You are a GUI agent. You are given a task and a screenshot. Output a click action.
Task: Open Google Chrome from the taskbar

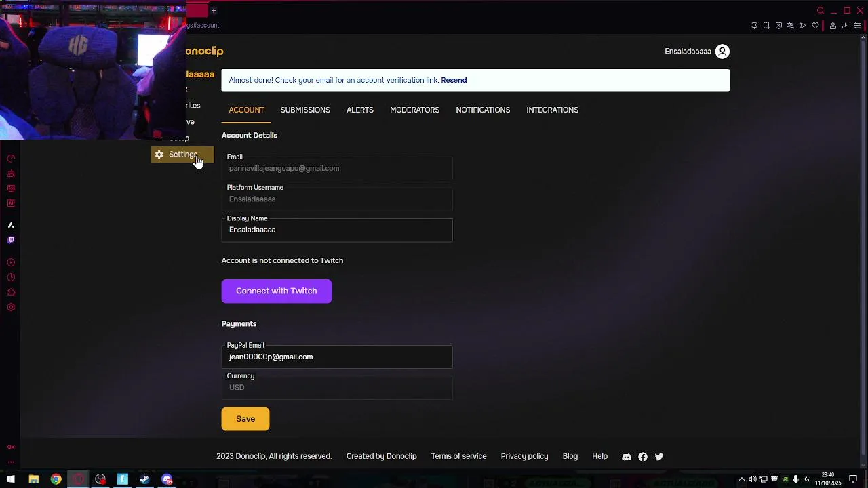tap(56, 480)
